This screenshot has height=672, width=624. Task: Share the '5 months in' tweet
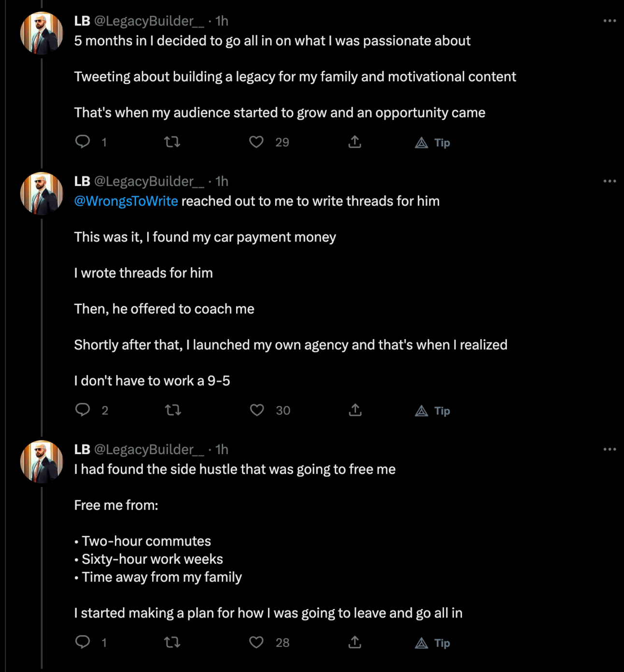pos(355,142)
